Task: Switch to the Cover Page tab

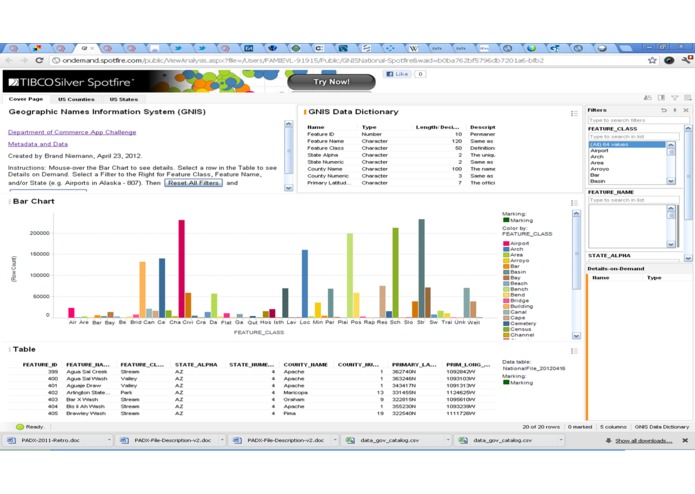Action: click(26, 99)
